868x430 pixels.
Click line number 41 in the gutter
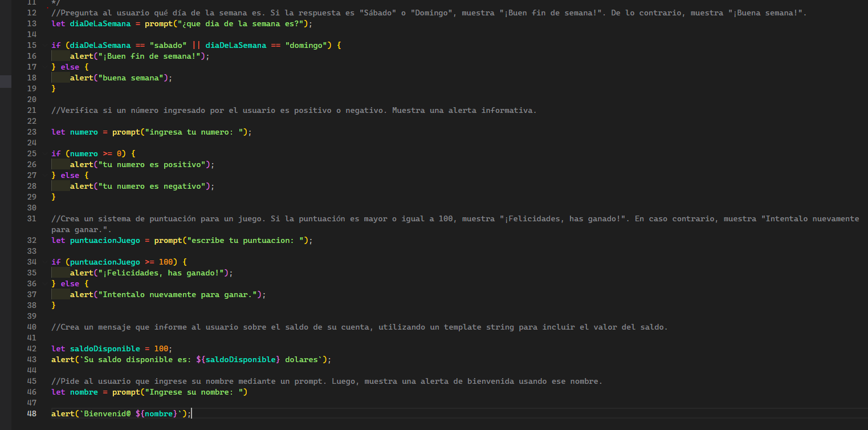pyautogui.click(x=32, y=338)
